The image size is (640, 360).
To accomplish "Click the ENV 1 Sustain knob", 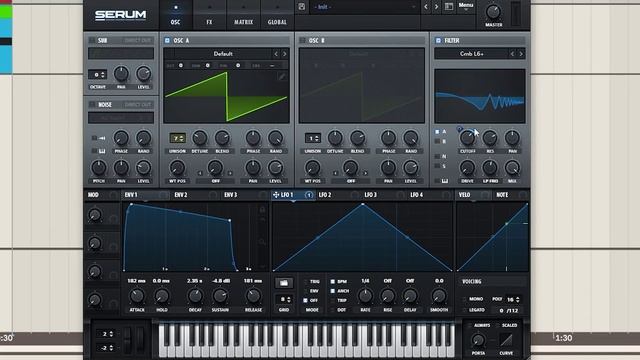I will click(x=220, y=296).
